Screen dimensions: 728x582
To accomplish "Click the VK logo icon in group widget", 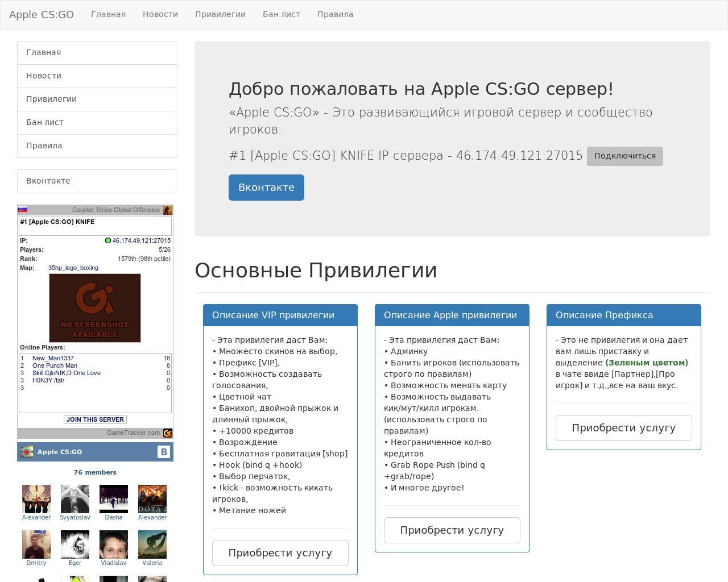I will [164, 452].
